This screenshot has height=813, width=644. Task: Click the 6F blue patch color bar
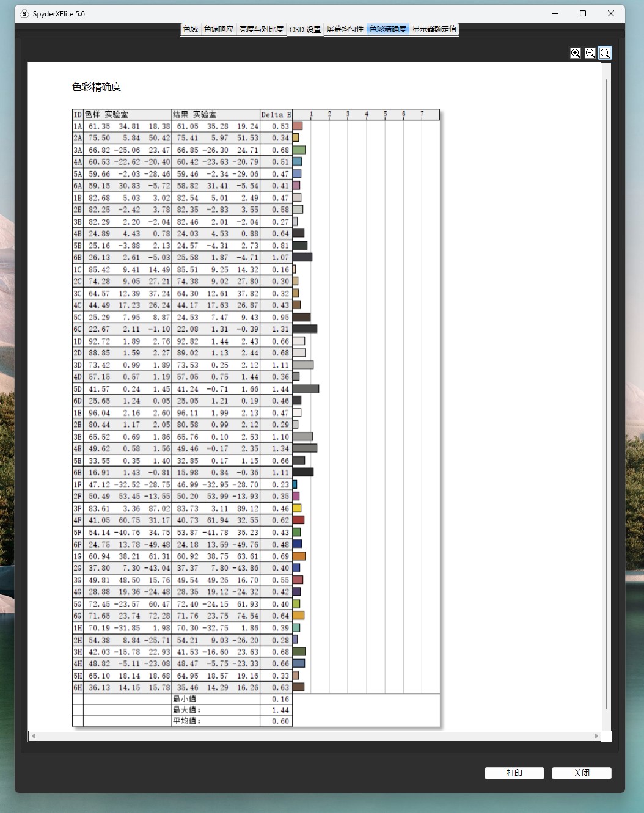pyautogui.click(x=297, y=544)
